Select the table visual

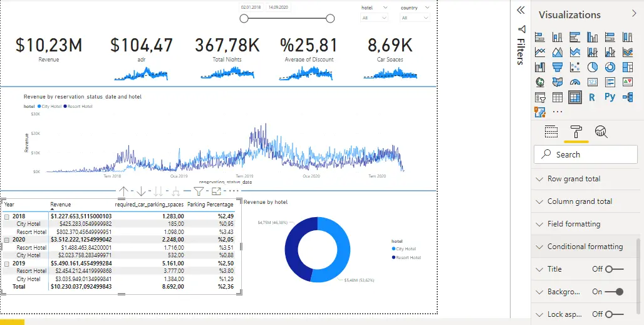(558, 97)
